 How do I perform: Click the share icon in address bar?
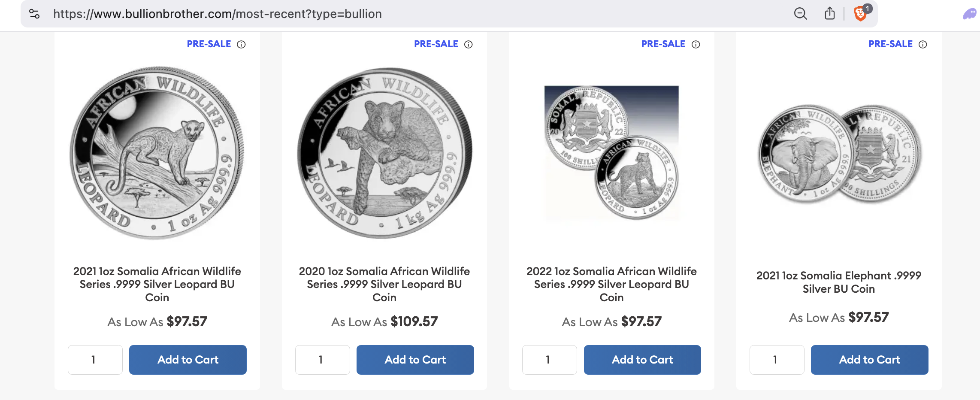pos(829,14)
